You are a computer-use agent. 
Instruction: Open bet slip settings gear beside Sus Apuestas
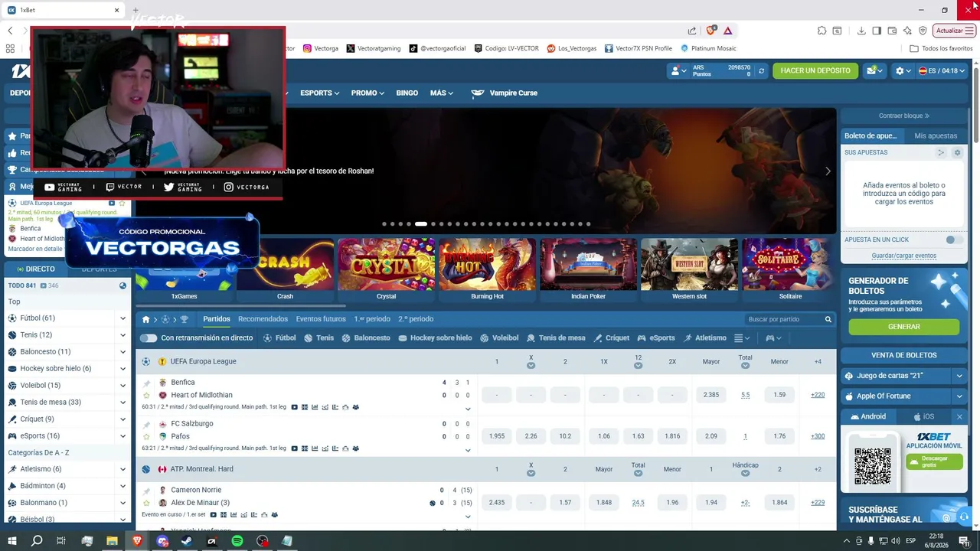coord(957,152)
